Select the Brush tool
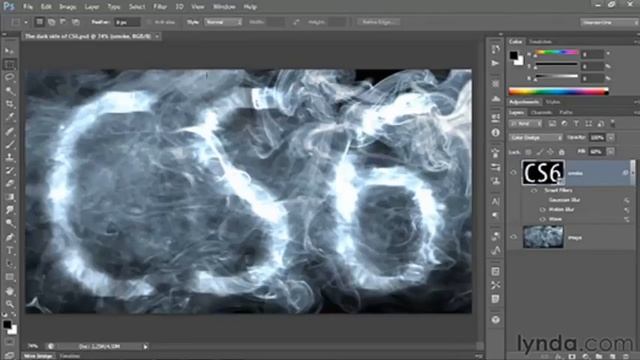 pyautogui.click(x=10, y=144)
